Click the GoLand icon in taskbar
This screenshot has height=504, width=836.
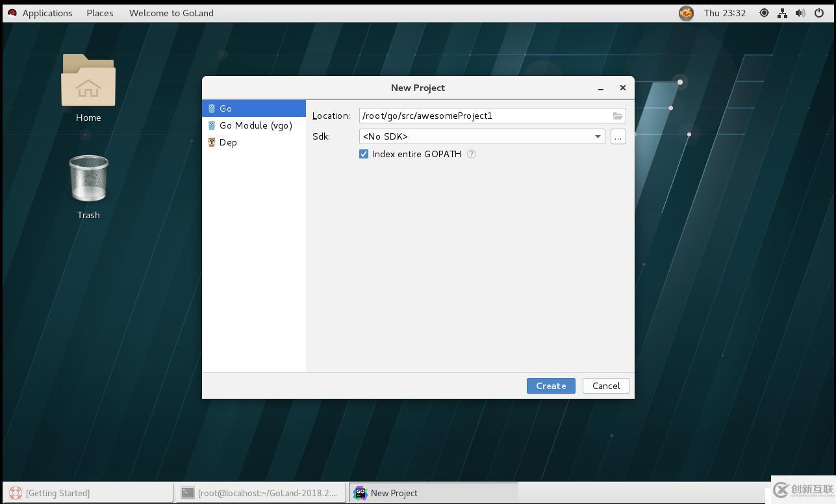pos(360,493)
